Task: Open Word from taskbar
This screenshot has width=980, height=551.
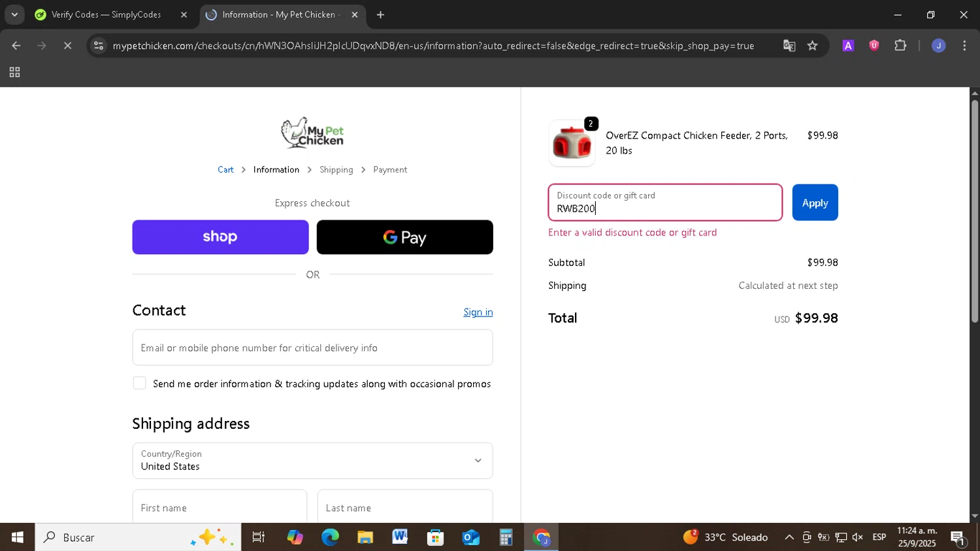Action: tap(400, 537)
